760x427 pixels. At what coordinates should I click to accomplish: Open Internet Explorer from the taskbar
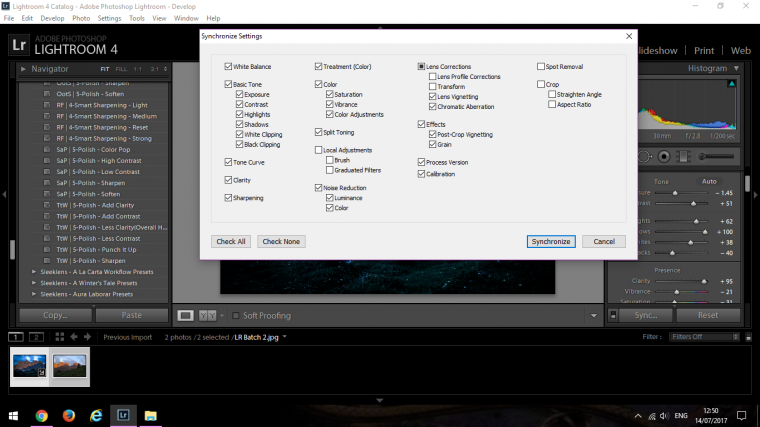tap(96, 416)
